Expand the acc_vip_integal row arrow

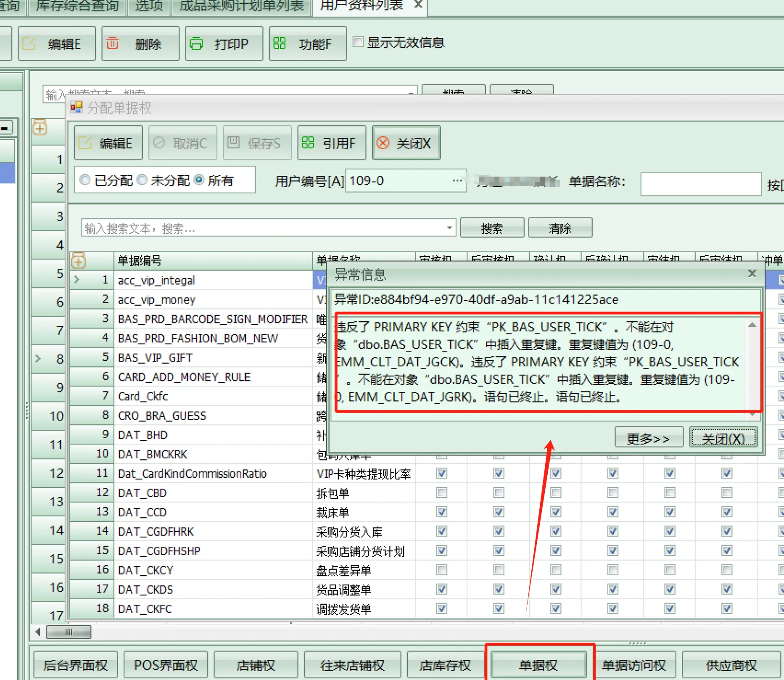[x=77, y=280]
